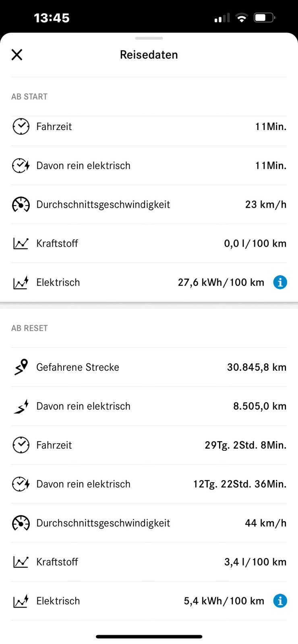Select the Elektrisch graph icon under Ab Start
This screenshot has height=644, width=298.
(21, 282)
